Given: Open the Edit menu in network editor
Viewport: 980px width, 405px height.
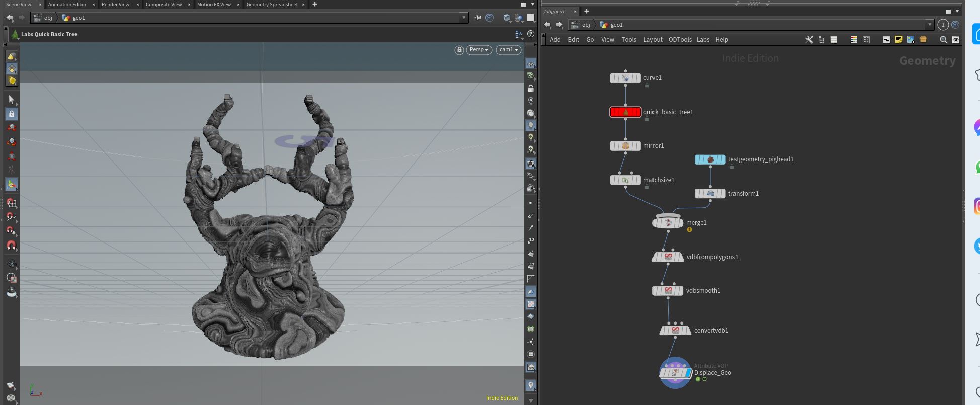Looking at the screenshot, I should coord(574,40).
